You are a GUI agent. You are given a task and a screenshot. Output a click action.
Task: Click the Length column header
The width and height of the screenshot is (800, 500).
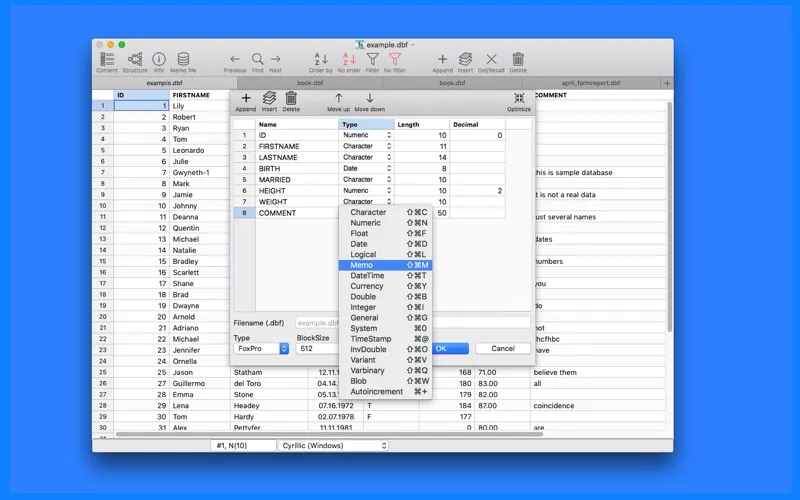click(x=422, y=124)
